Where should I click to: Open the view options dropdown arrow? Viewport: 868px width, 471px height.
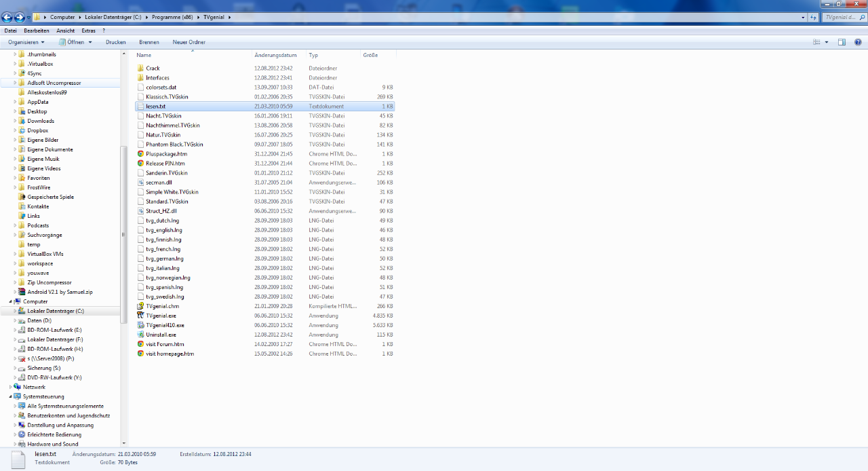coord(826,42)
